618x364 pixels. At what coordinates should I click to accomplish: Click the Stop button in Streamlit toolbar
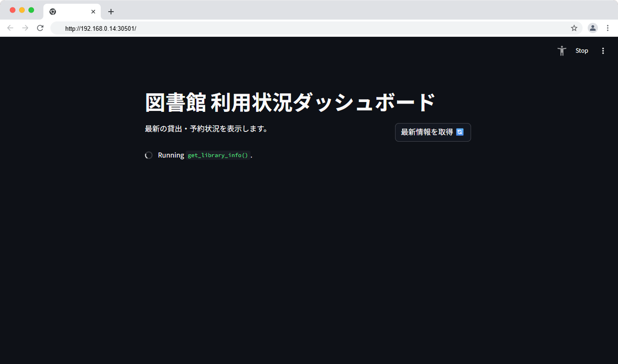coord(582,51)
